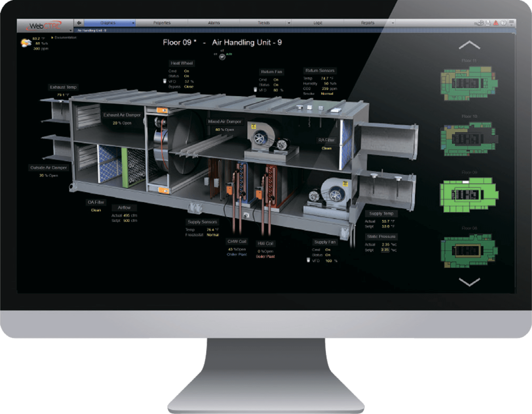
Task: Click the Air Handling Unit - 9 breadcrumb
Action: pyautogui.click(x=92, y=30)
